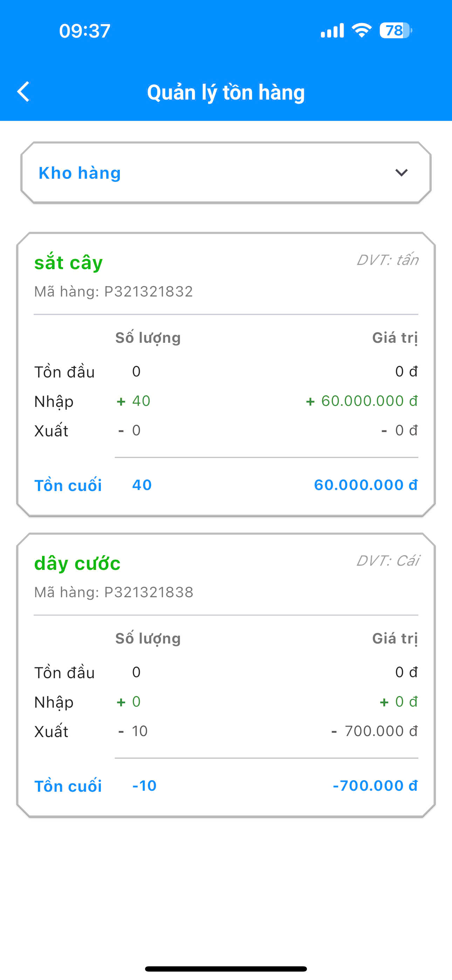Tap the Wi-Fi status icon

(x=362, y=30)
